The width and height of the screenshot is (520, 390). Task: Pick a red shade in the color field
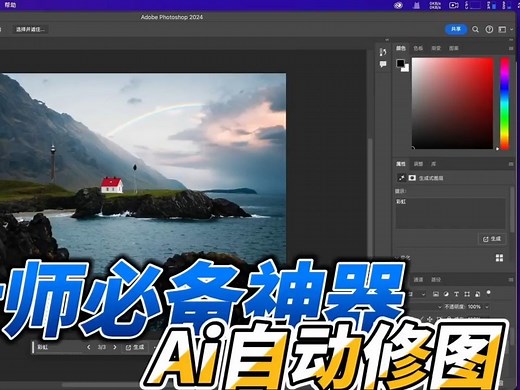(452, 103)
